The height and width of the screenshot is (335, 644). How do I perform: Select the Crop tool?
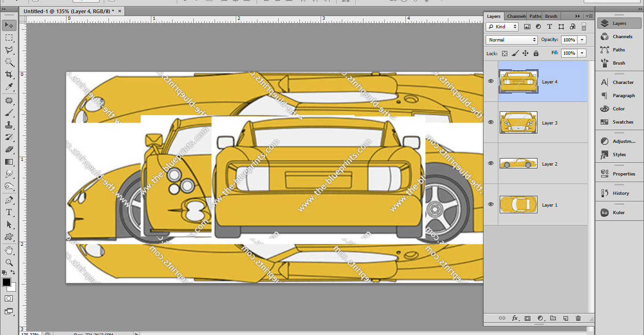[9, 75]
